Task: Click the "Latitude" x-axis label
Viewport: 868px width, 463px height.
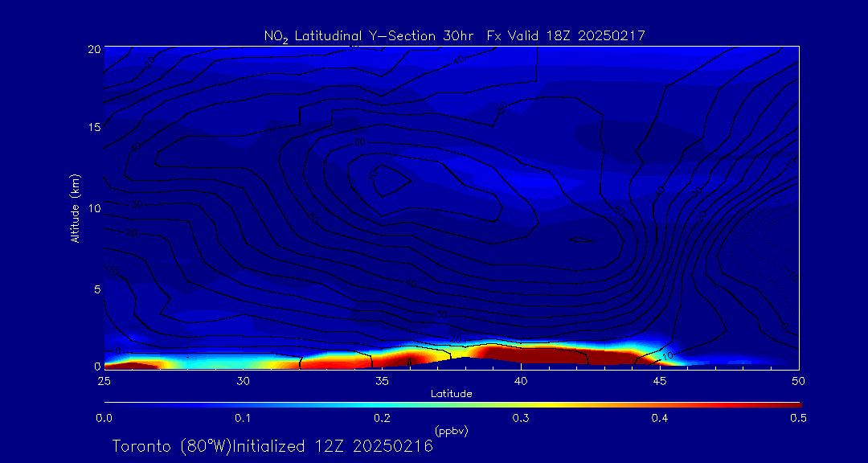Action: coord(452,394)
